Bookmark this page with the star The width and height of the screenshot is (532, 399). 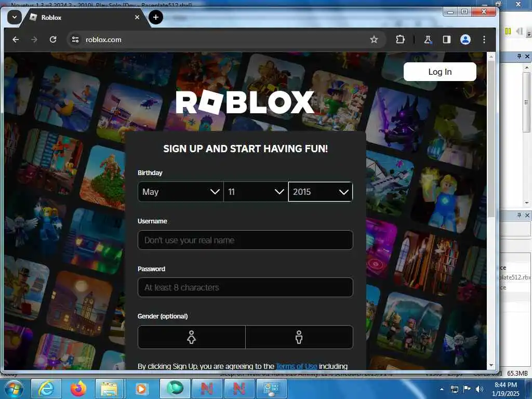(x=374, y=39)
